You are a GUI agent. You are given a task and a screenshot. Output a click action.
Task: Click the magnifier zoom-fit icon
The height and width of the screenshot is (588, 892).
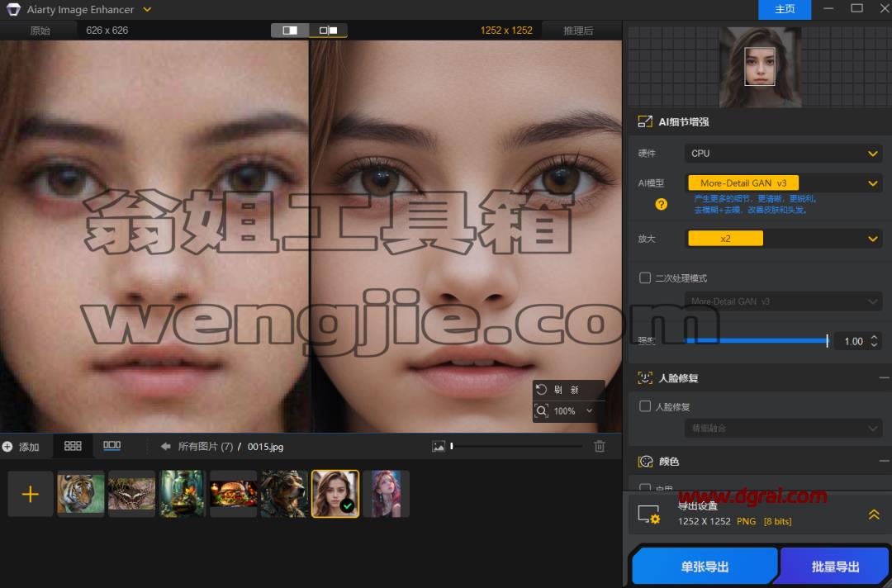542,410
